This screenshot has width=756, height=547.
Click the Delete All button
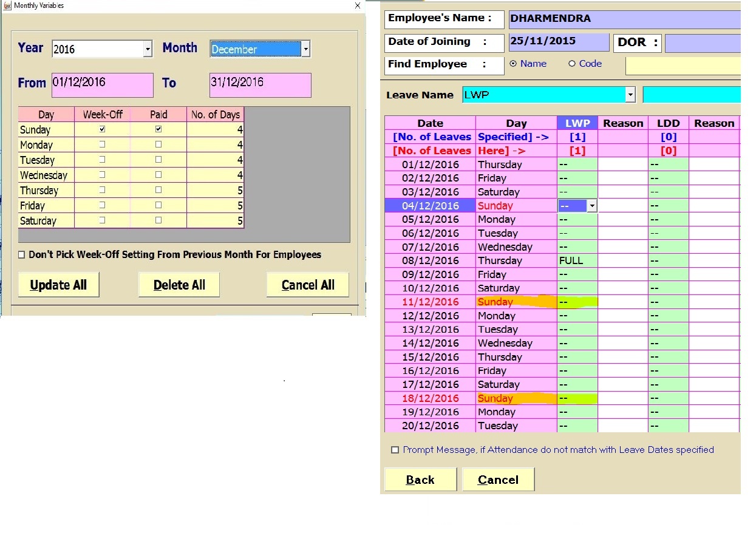pos(179,285)
